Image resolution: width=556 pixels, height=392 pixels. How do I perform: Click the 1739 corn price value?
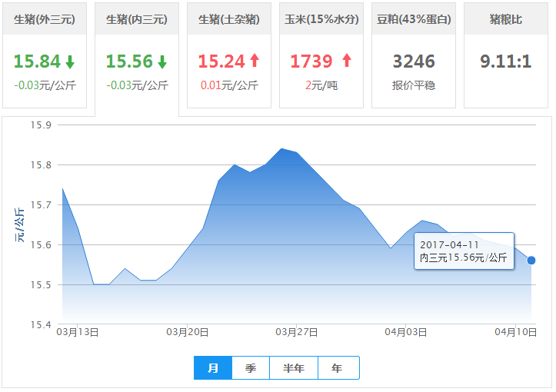pos(311,61)
